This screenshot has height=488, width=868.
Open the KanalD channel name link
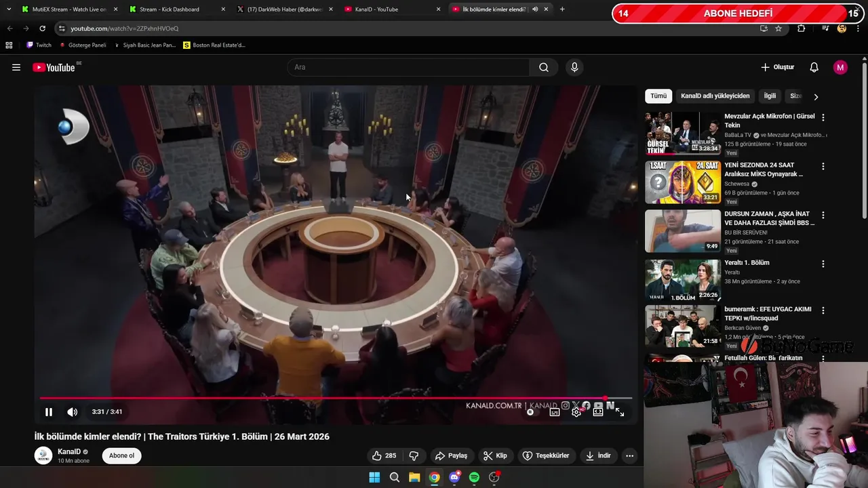click(68, 451)
